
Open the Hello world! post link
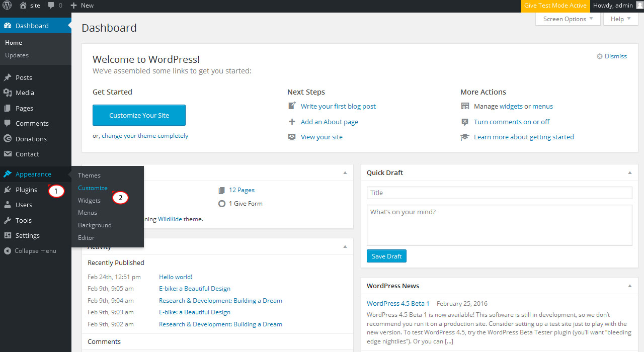tap(176, 277)
